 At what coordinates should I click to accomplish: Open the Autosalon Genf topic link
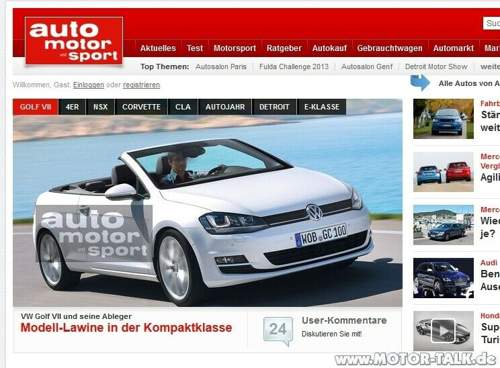click(x=367, y=67)
